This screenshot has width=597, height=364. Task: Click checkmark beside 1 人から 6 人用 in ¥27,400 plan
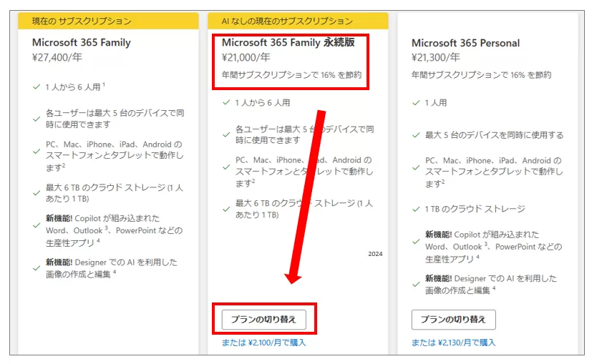37,86
